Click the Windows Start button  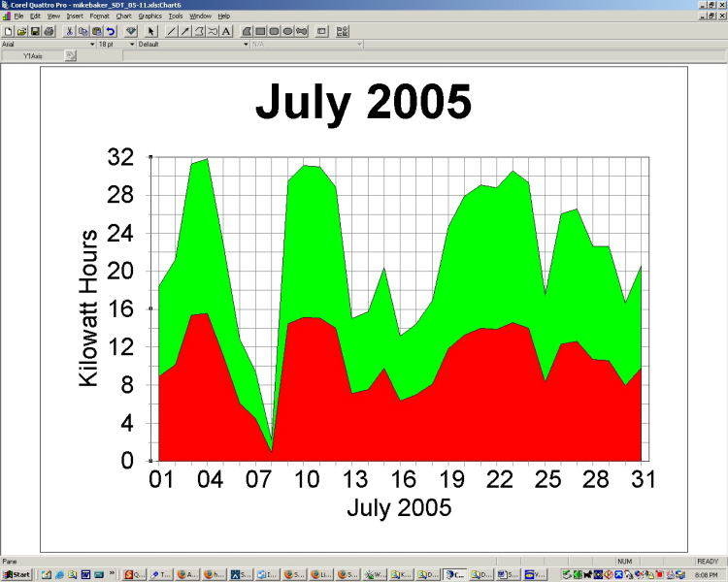[x=17, y=574]
